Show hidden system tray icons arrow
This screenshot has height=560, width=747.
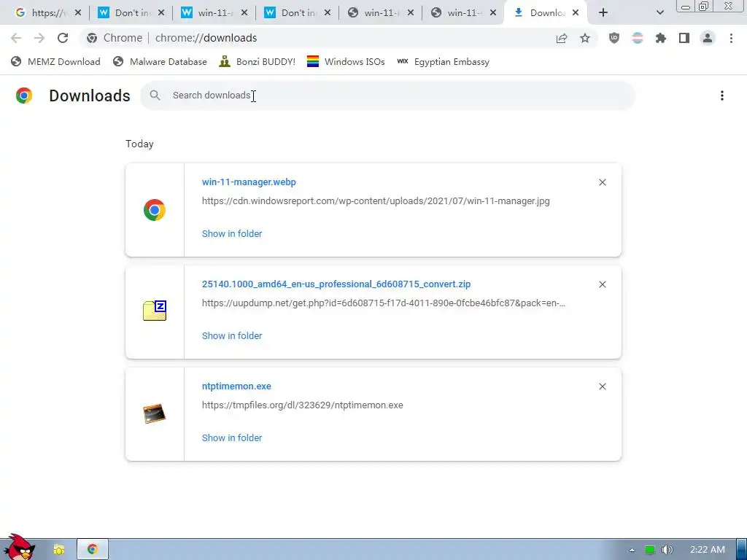coord(632,550)
